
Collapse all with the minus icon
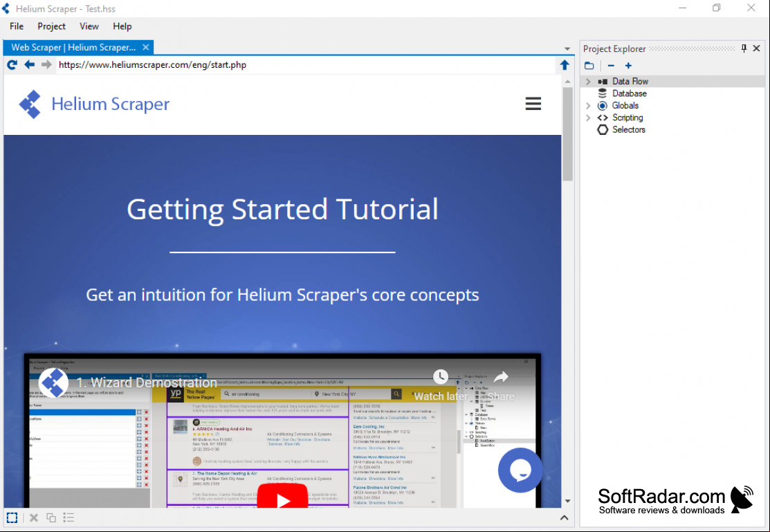pos(611,65)
